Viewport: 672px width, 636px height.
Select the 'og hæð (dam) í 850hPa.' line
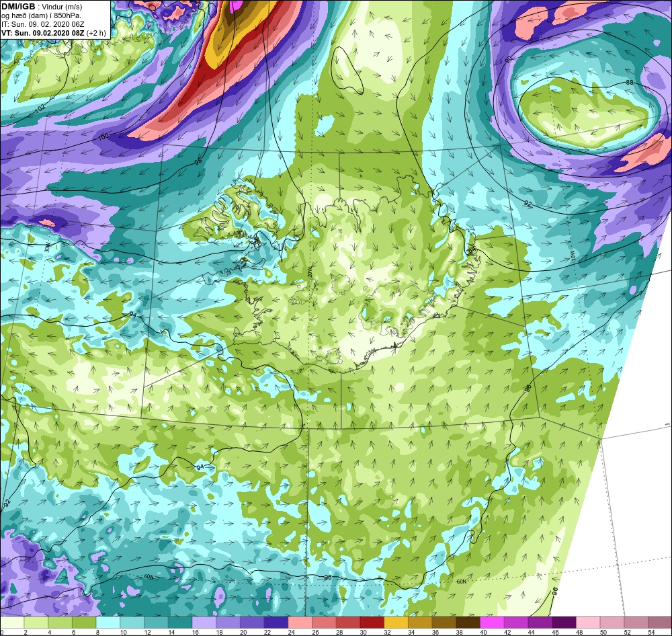(42, 15)
